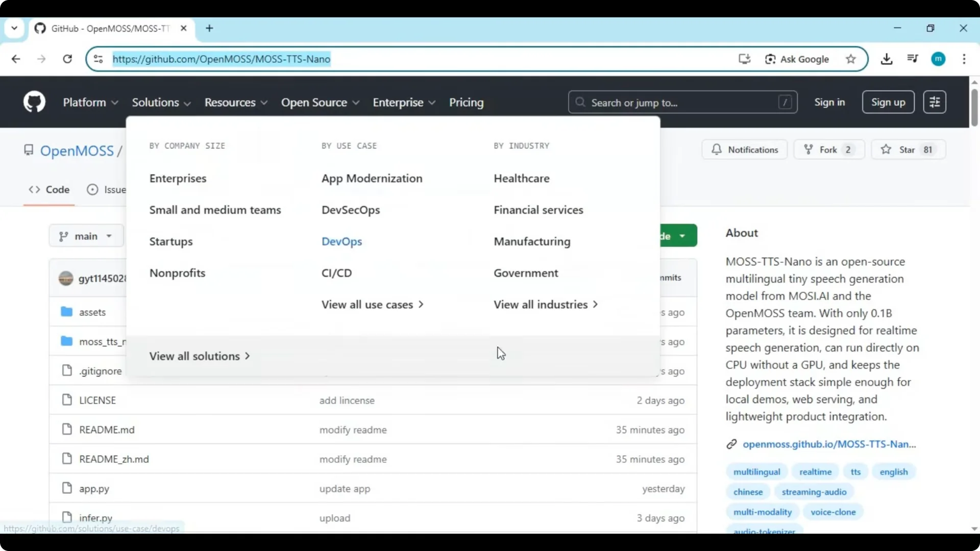Select DevOps use case
This screenshot has height=551, width=980.
click(x=341, y=241)
